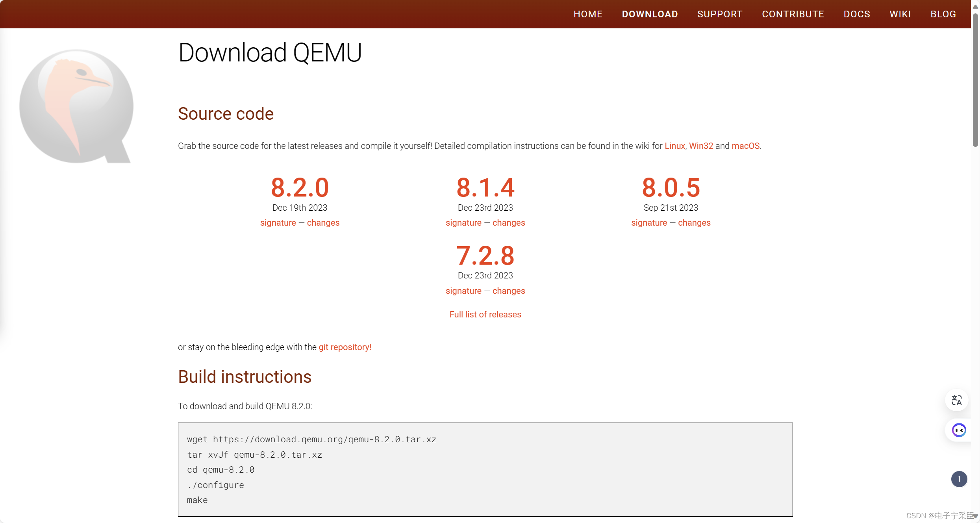Click the tar xvJf command line
Viewport: 980px width, 523px height.
(x=254, y=454)
